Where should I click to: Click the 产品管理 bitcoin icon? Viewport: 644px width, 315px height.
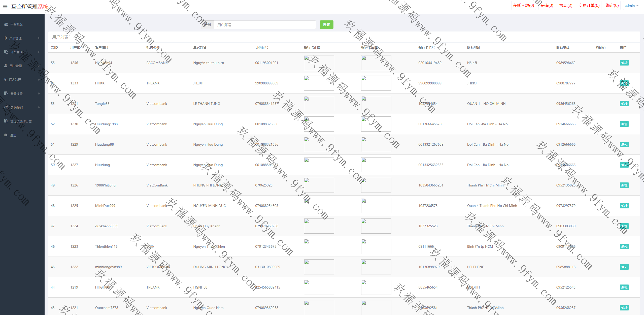pyautogui.click(x=6, y=38)
